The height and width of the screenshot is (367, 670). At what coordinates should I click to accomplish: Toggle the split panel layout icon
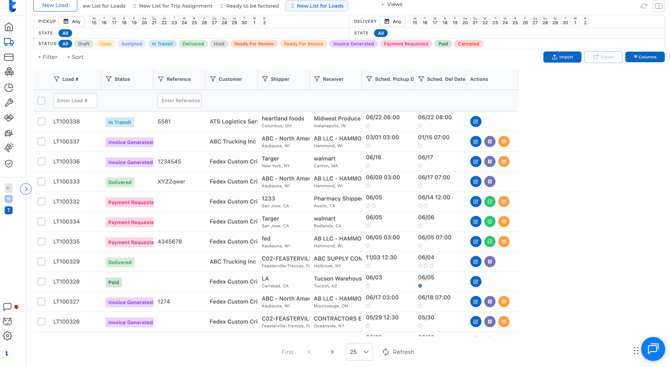pos(659,6)
